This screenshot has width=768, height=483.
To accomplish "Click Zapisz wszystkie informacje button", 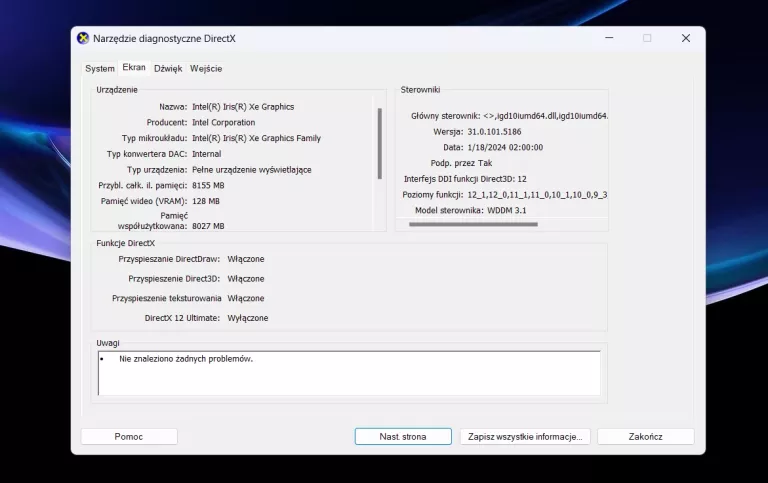I will click(x=525, y=436).
